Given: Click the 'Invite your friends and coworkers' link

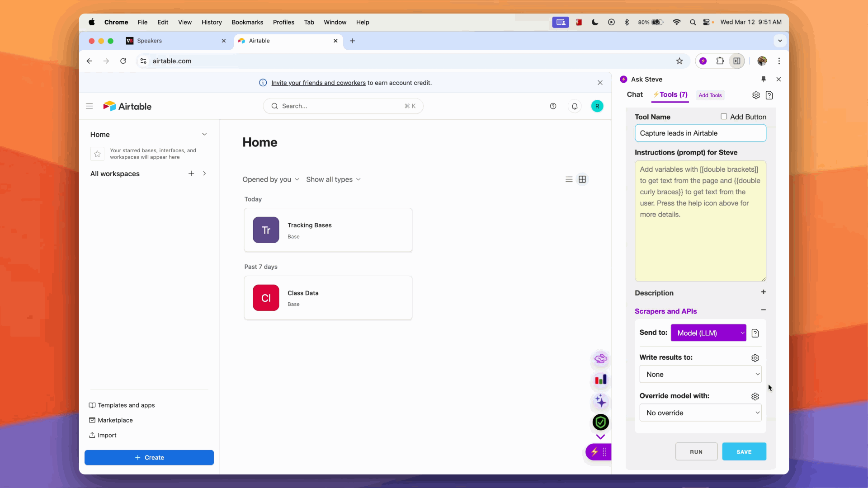Looking at the screenshot, I should pyautogui.click(x=318, y=83).
